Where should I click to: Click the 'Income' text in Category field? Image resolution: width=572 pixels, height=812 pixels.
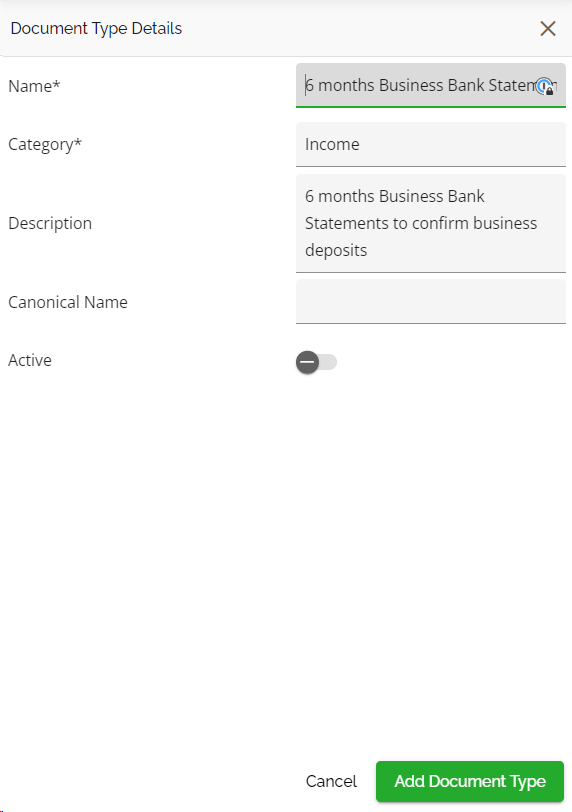pos(332,144)
